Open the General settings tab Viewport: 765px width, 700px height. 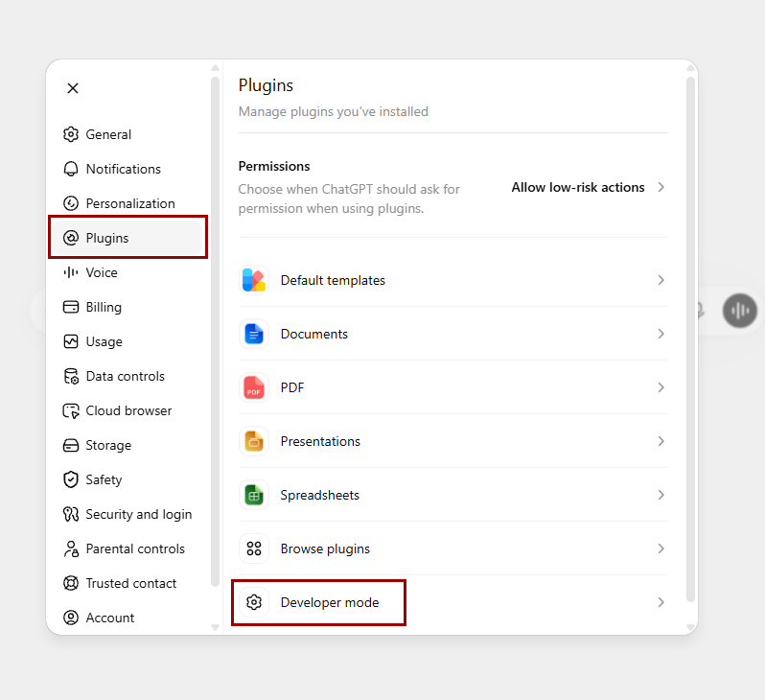(127, 134)
